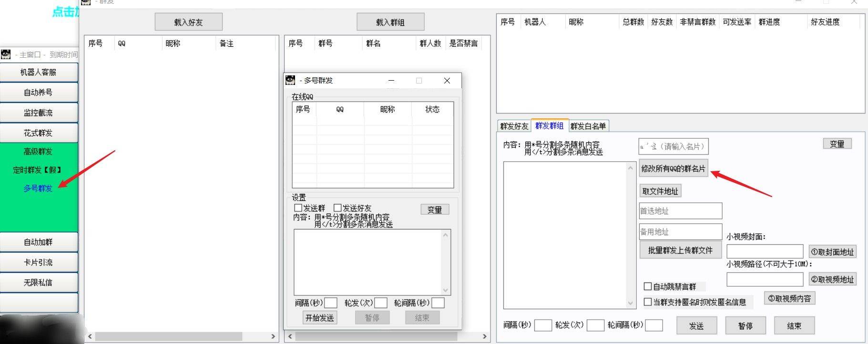868x344 pixels.
Task: Switch to 群发白名单 tab
Action: (x=588, y=126)
